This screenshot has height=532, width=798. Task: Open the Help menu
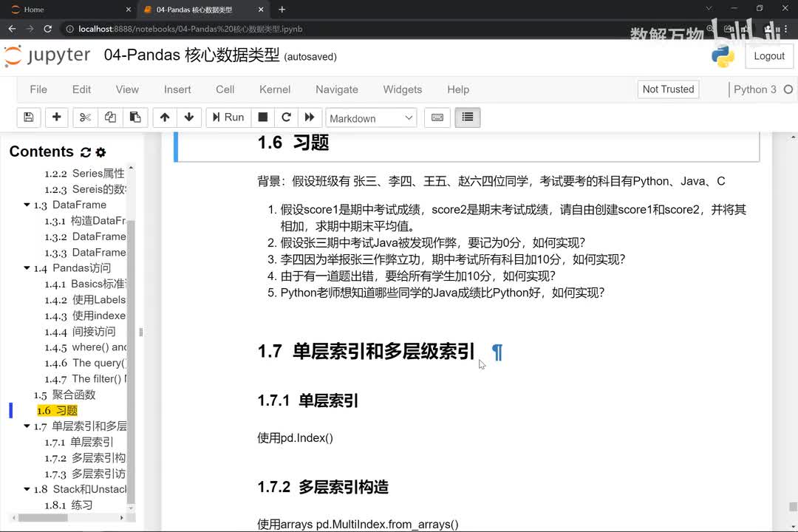(458, 89)
